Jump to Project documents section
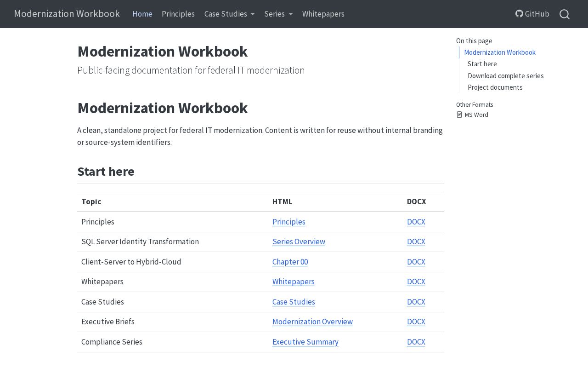 pyautogui.click(x=495, y=87)
